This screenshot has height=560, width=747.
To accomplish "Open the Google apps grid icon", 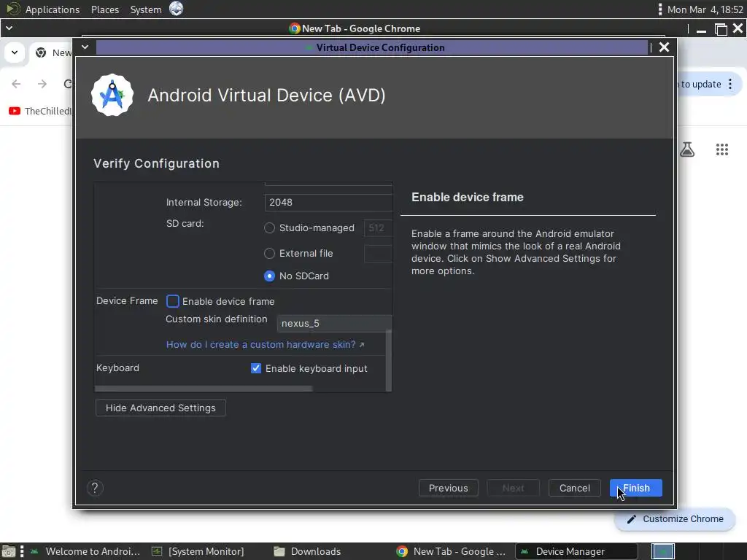I will (721, 149).
